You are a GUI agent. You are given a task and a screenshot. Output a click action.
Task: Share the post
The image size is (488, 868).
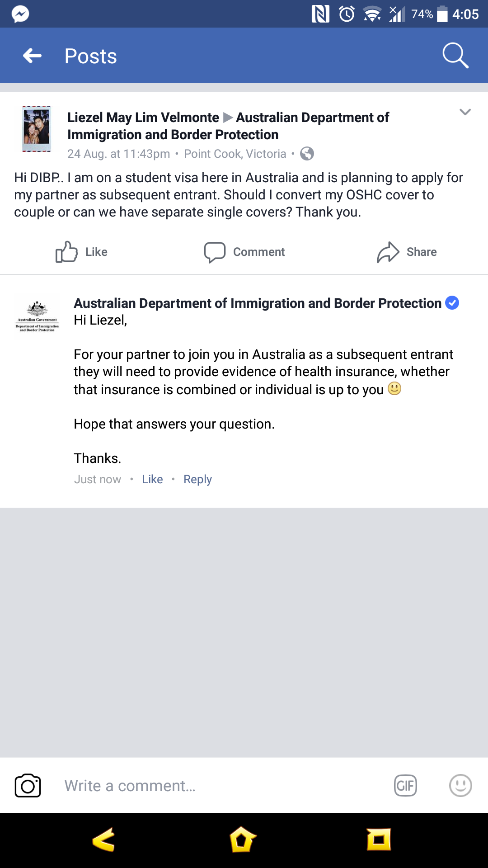point(407,252)
